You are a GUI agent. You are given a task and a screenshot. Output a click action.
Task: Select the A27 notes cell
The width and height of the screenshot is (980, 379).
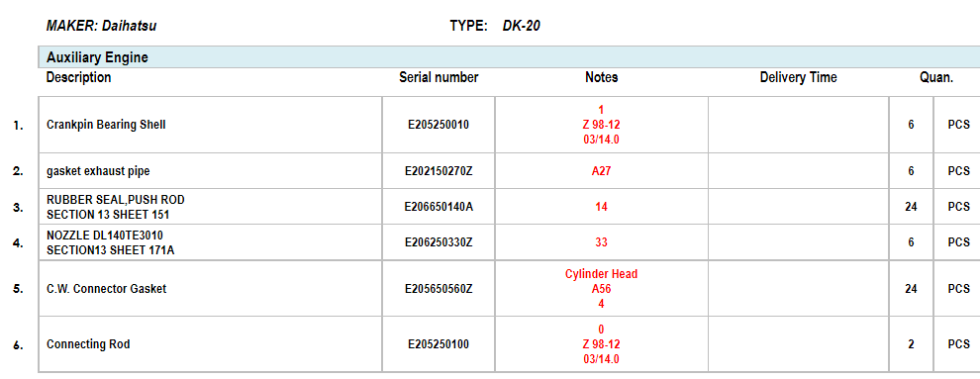point(601,171)
